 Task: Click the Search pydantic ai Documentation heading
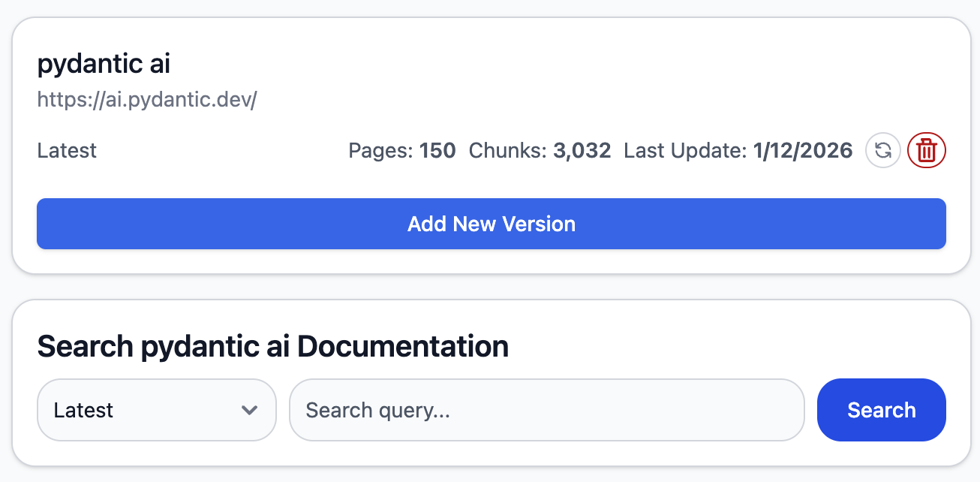273,347
